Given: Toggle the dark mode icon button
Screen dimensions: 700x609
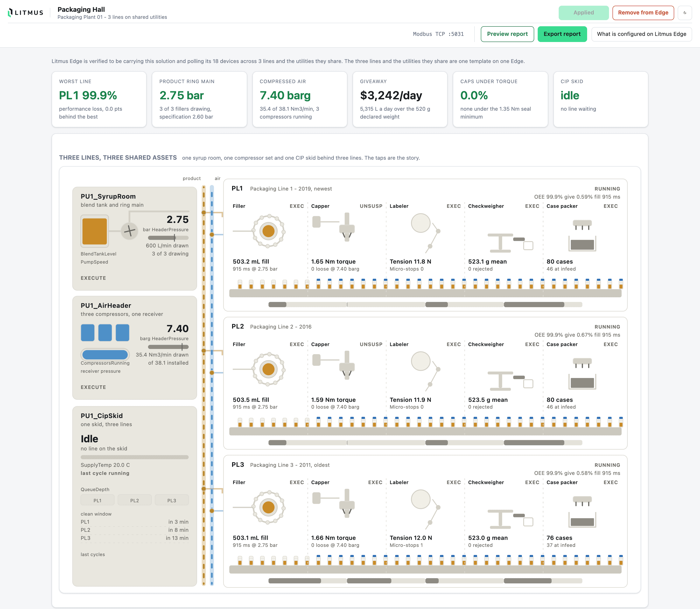Looking at the screenshot, I should [685, 12].
